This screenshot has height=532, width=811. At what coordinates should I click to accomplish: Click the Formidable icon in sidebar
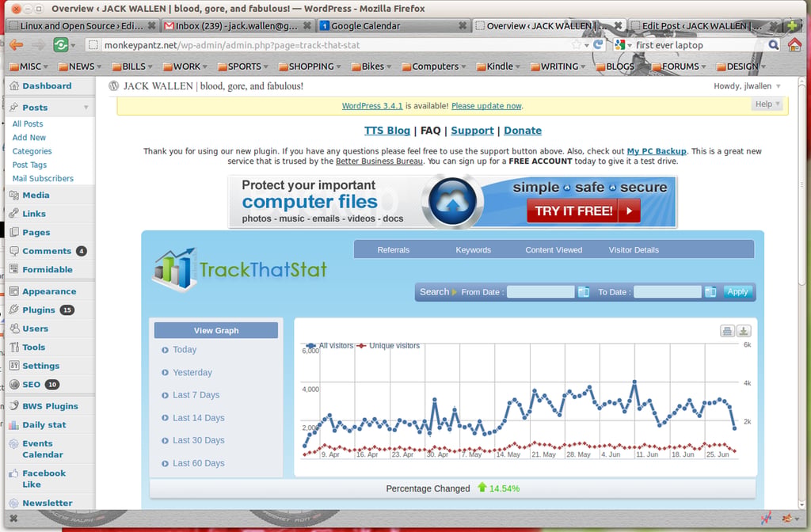coord(14,269)
